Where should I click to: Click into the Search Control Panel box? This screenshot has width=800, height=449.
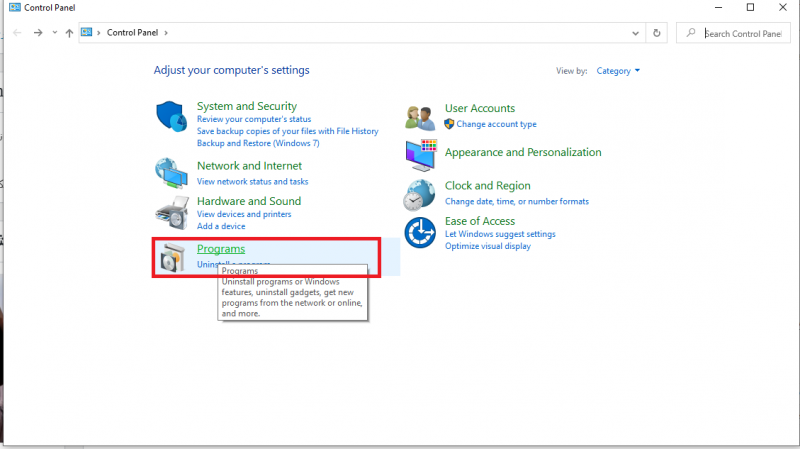click(740, 33)
